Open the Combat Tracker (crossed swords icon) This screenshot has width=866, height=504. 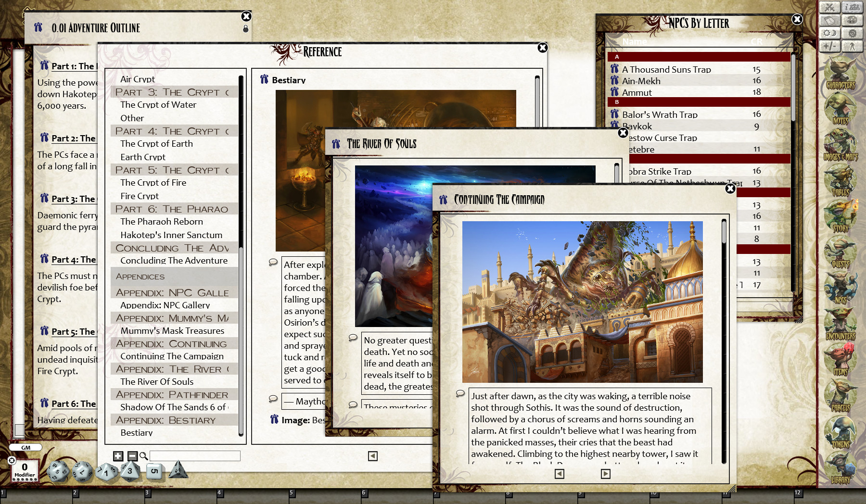[x=830, y=8]
